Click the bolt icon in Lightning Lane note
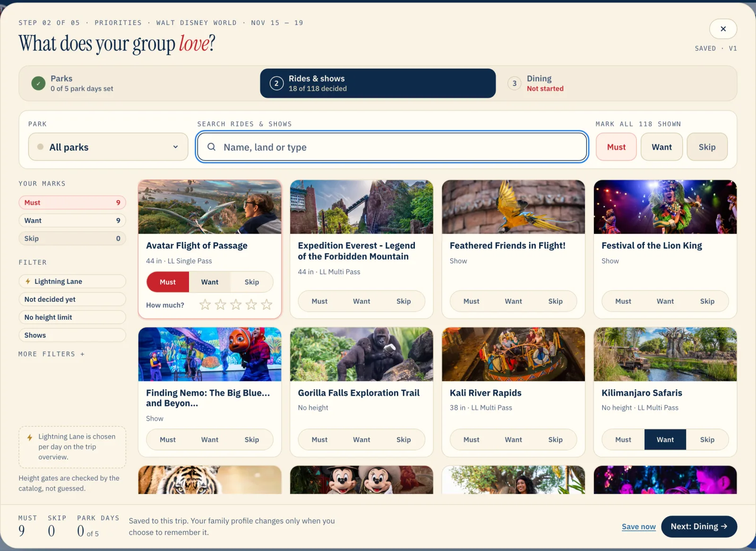Viewport: 756px width, 551px height. click(x=29, y=437)
